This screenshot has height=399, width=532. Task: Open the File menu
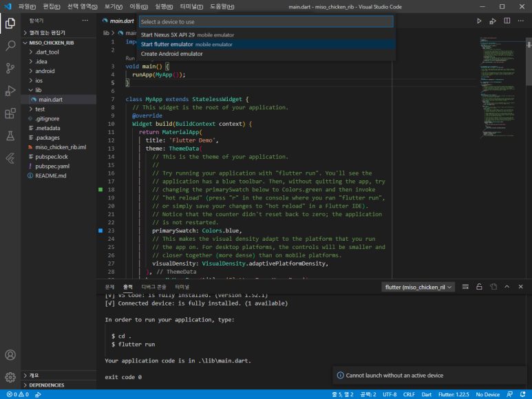pos(27,6)
